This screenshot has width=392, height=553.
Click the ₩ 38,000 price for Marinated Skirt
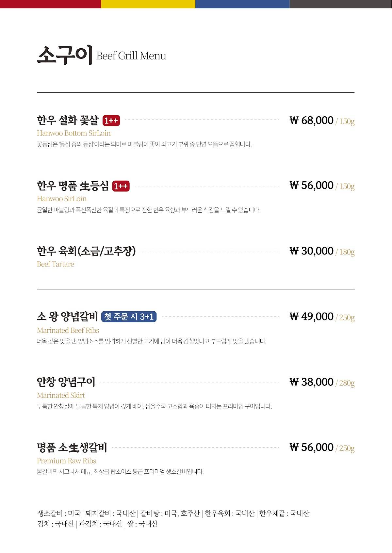pos(312,382)
